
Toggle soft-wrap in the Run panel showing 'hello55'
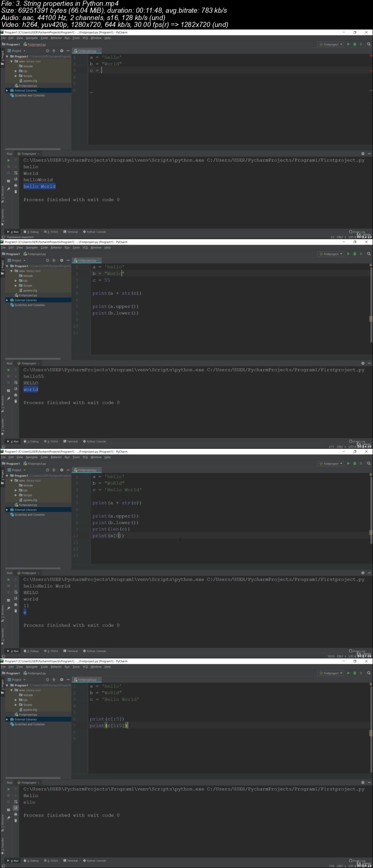(16, 382)
